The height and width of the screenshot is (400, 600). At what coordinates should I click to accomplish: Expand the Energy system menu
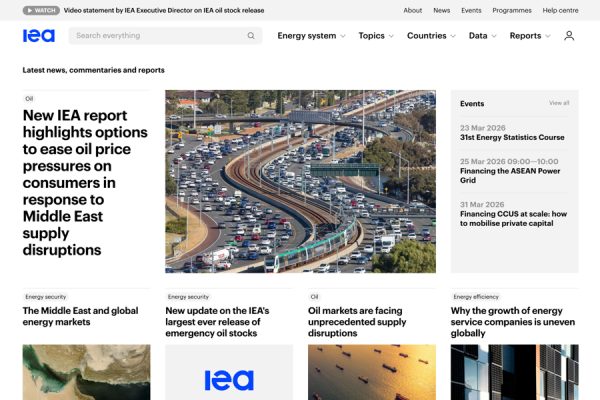tap(311, 36)
